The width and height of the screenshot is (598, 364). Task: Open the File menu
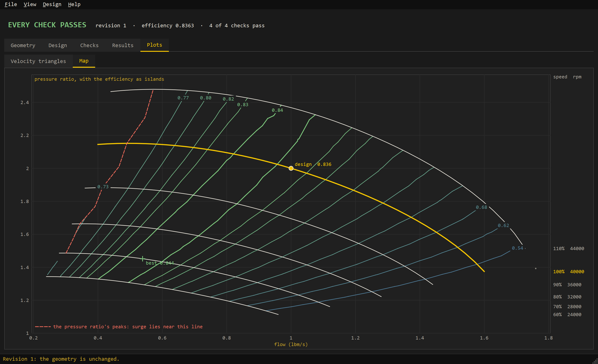click(11, 4)
